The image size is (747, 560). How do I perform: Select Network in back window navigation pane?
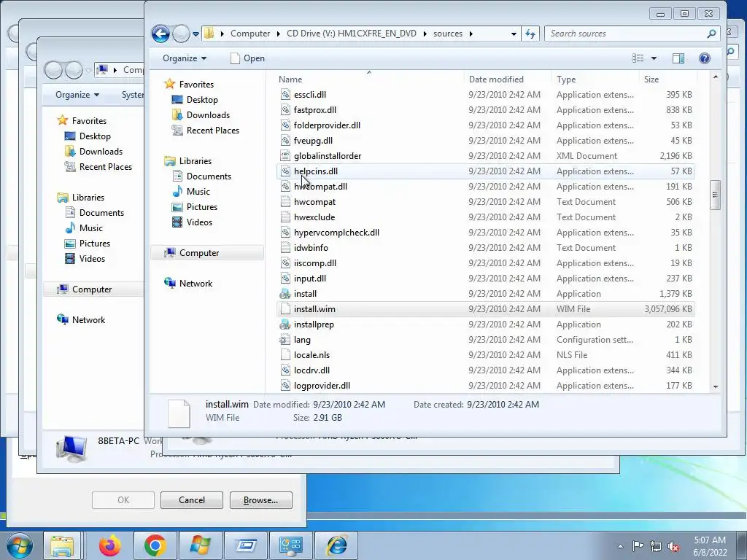(x=88, y=320)
